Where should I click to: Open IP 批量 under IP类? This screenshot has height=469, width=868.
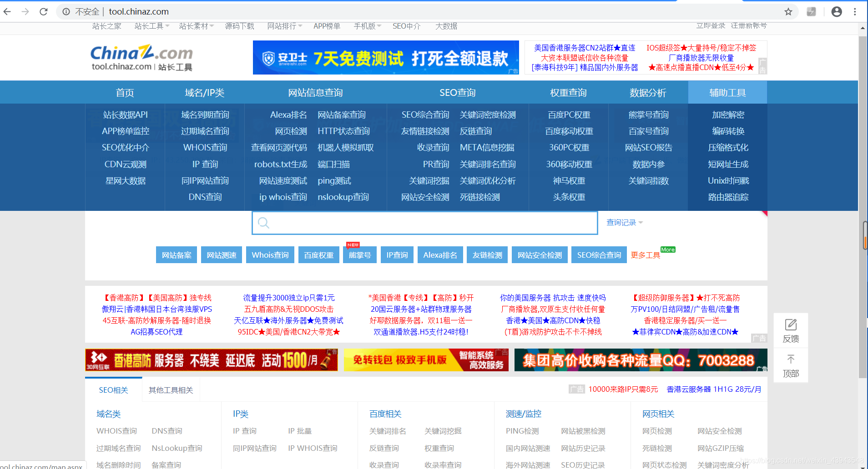[300, 431]
